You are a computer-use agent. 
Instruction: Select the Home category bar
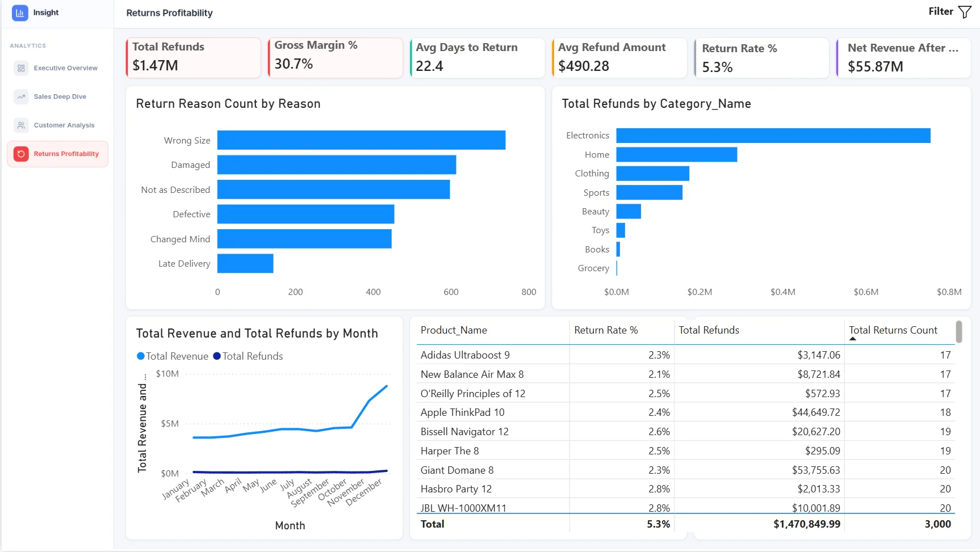point(677,154)
